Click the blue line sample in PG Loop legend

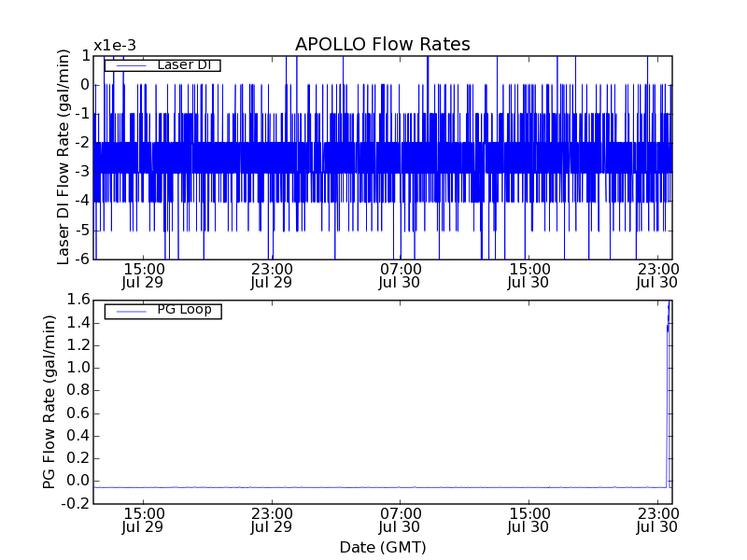tap(131, 311)
